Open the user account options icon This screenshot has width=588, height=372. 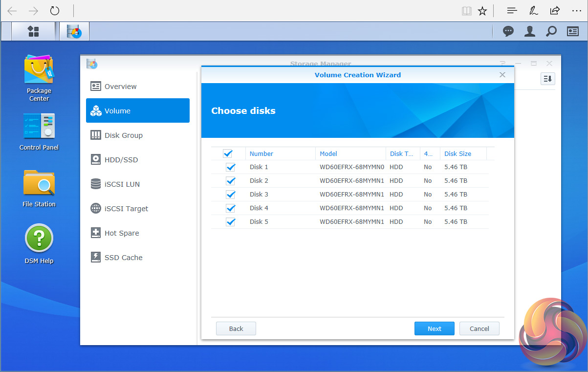click(x=529, y=31)
